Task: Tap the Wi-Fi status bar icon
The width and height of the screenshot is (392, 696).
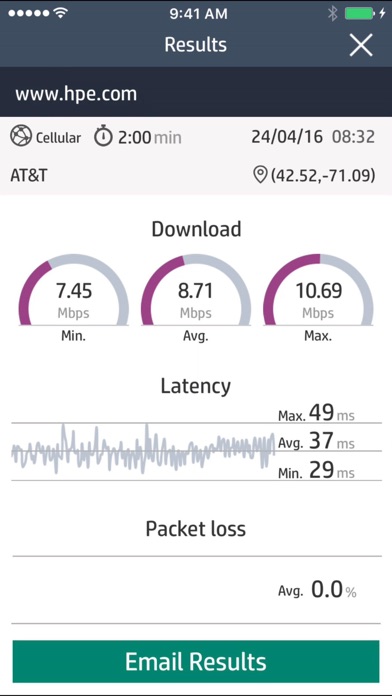Action: pyautogui.click(x=60, y=13)
